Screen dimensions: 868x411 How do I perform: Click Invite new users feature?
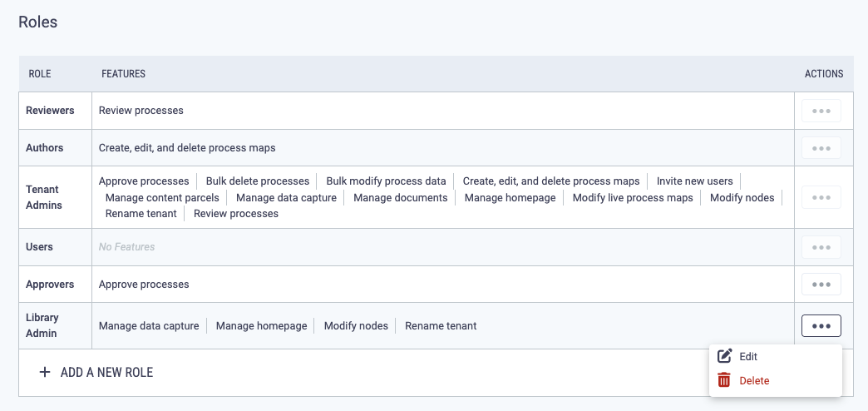click(x=695, y=181)
